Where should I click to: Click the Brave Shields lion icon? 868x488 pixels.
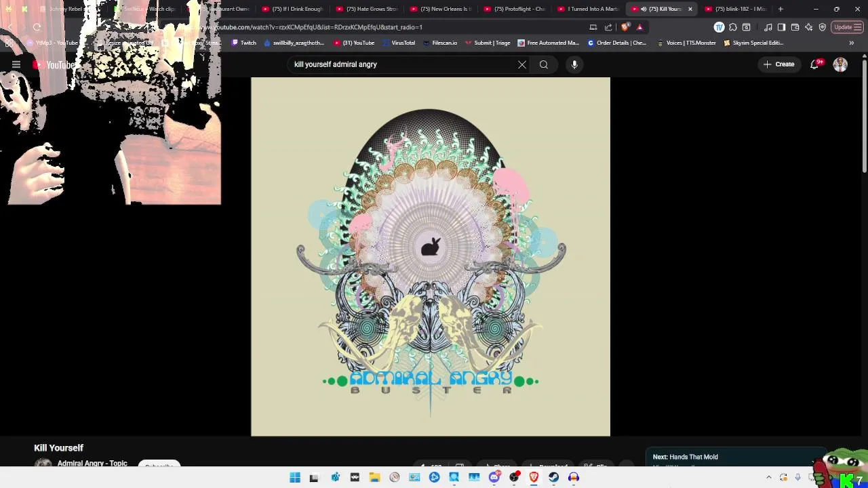click(x=625, y=27)
